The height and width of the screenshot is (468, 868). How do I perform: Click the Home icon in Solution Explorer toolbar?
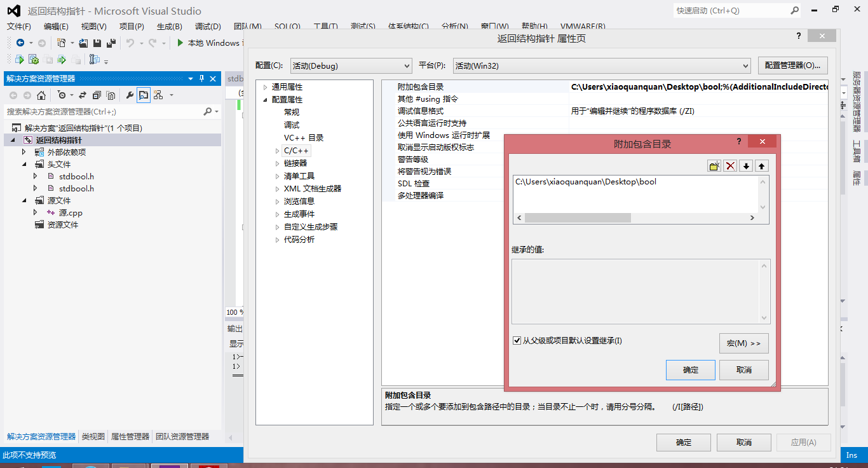41,95
